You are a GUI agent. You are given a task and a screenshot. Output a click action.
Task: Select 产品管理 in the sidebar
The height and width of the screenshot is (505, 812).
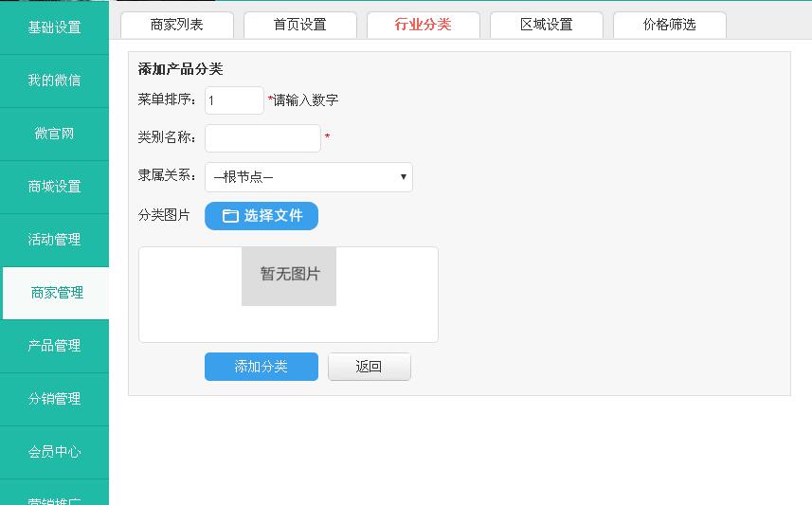pyautogui.click(x=54, y=346)
